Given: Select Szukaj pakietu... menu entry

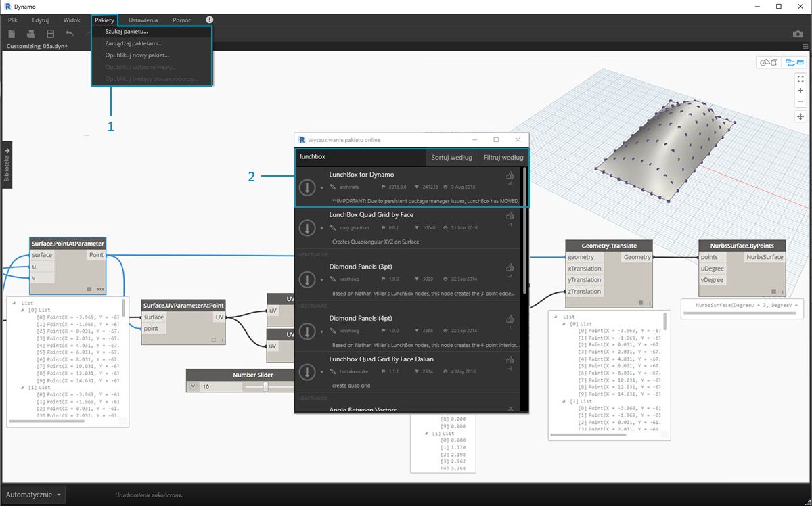Looking at the screenshot, I should [x=152, y=32].
